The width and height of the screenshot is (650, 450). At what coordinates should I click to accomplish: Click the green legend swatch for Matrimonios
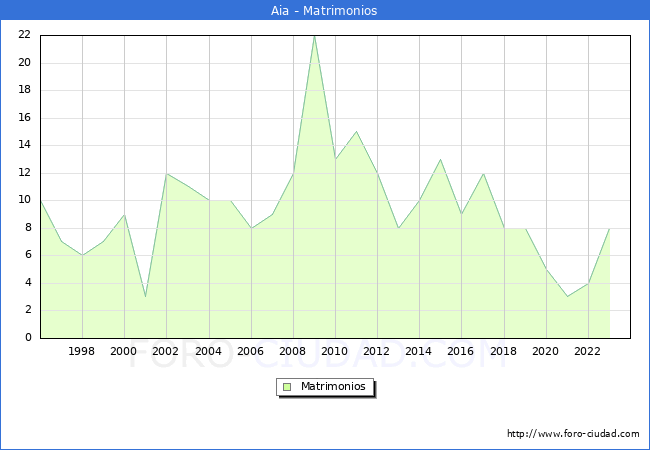tap(287, 386)
